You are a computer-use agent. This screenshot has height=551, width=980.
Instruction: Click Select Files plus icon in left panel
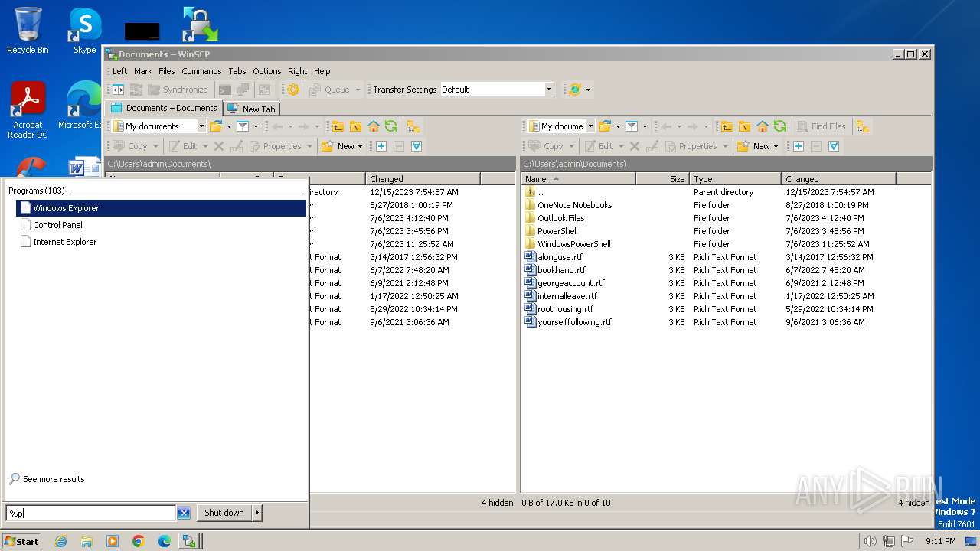381,146
